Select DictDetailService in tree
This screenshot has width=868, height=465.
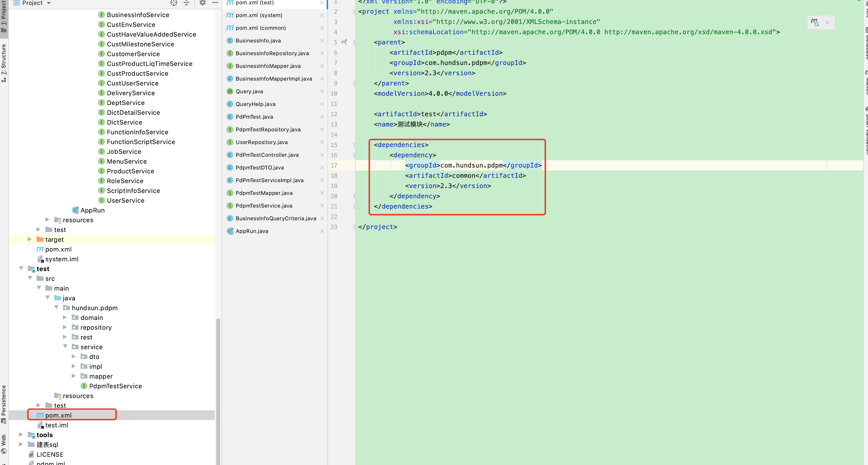(x=133, y=113)
